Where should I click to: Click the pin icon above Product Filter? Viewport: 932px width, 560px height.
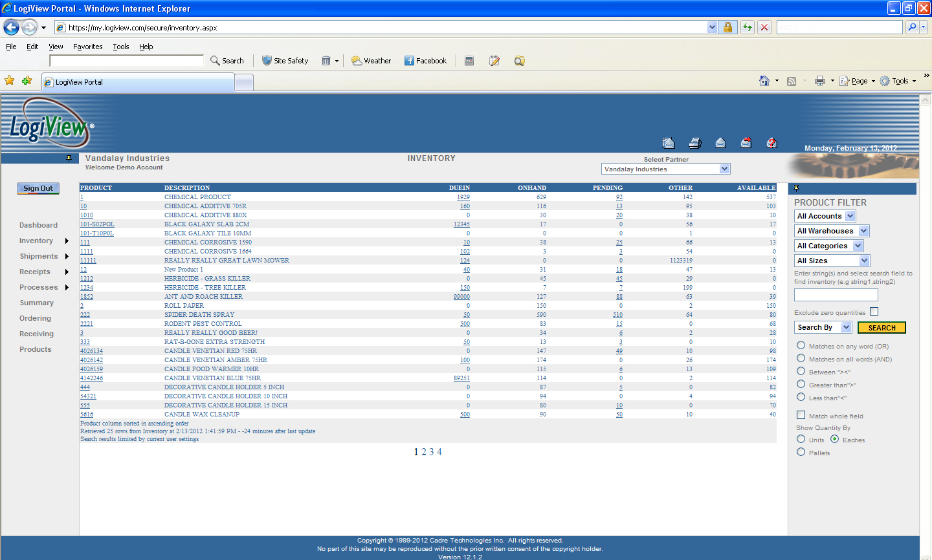(796, 188)
